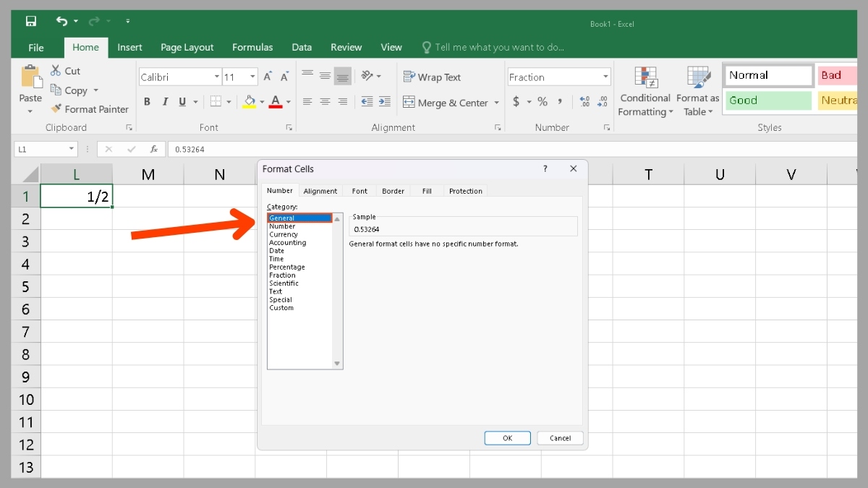
Task: Open the Protection tab in Format Cells
Action: [x=466, y=191]
